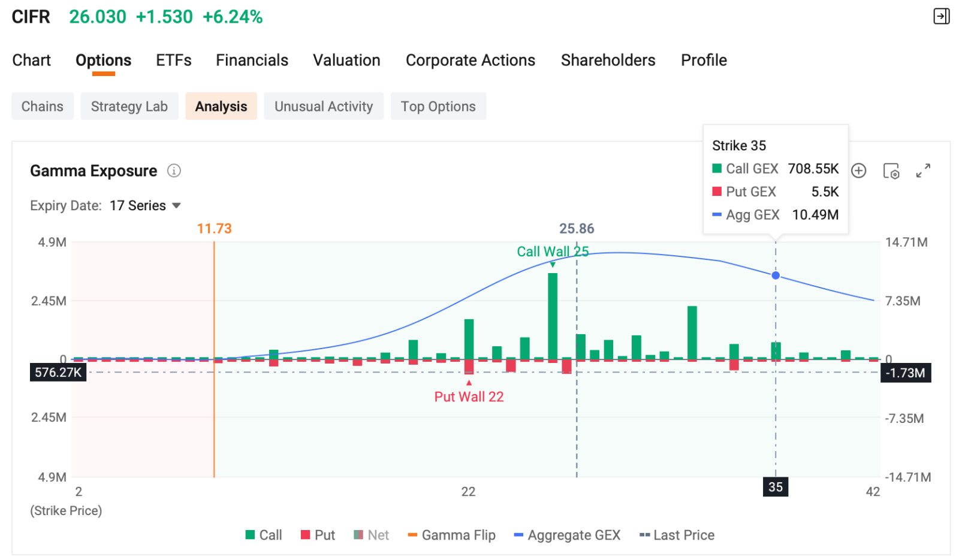Open the Valuation tab
This screenshot has width=959, height=560.
(346, 60)
